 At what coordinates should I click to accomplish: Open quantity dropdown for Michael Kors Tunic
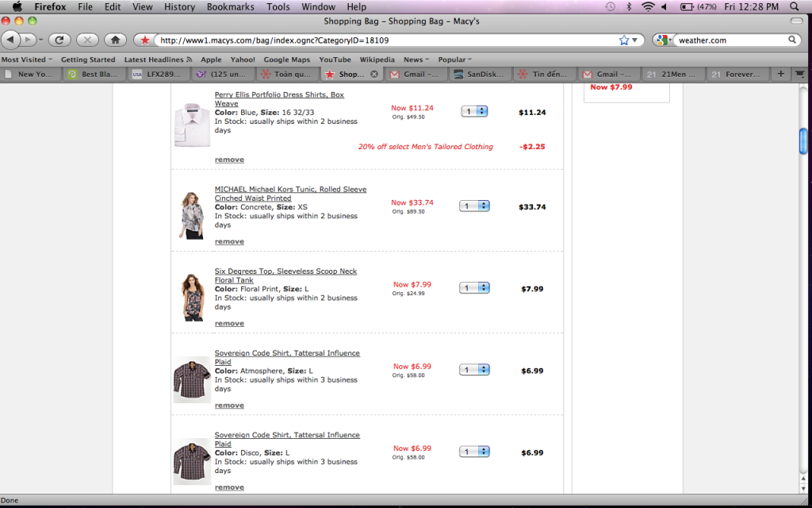pyautogui.click(x=475, y=206)
